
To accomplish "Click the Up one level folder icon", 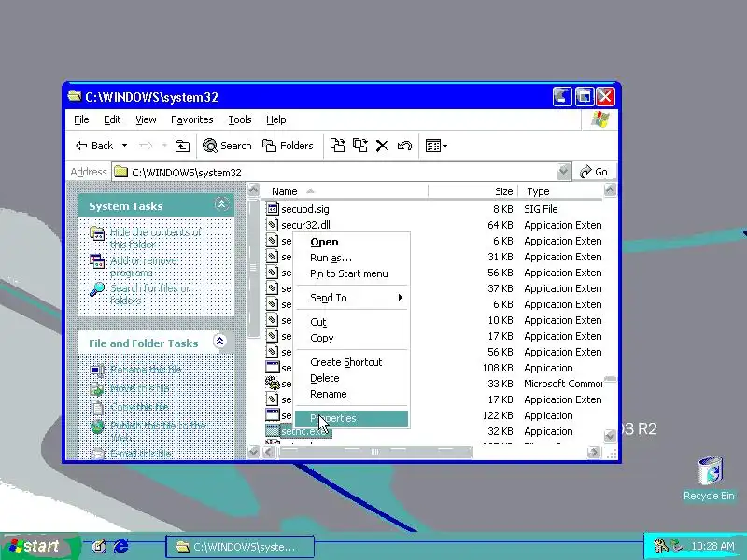I will point(182,146).
